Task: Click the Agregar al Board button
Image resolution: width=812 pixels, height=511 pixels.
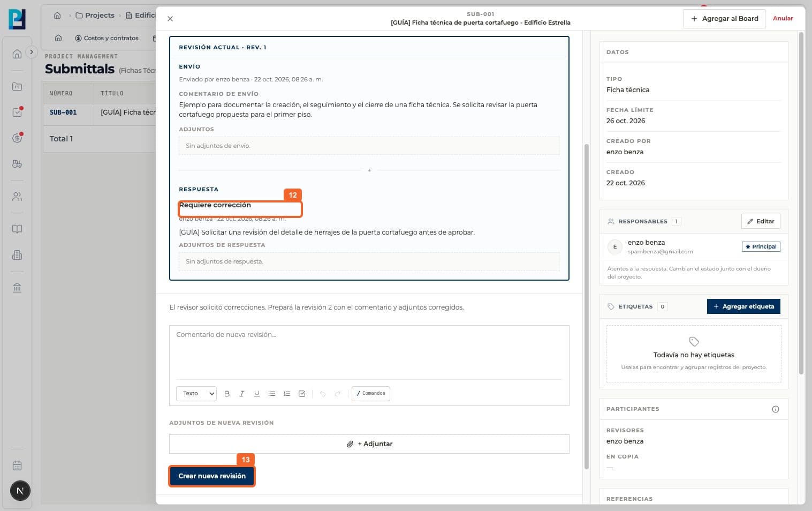Action: click(x=724, y=19)
